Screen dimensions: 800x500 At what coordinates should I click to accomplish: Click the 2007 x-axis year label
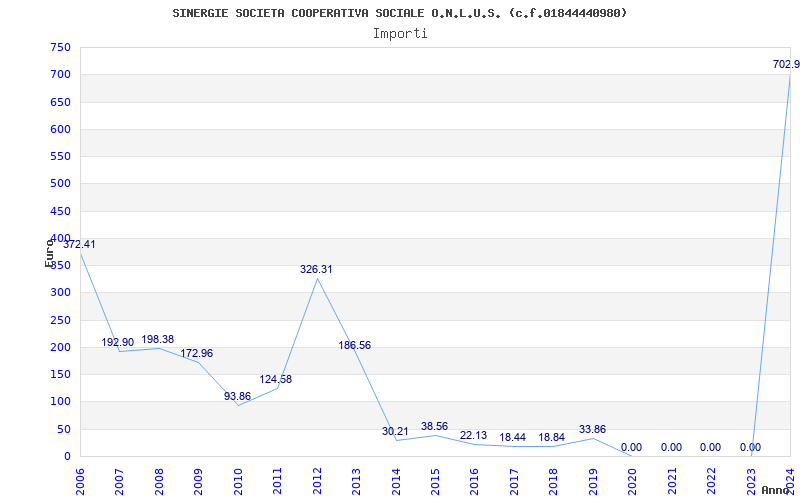coord(119,481)
